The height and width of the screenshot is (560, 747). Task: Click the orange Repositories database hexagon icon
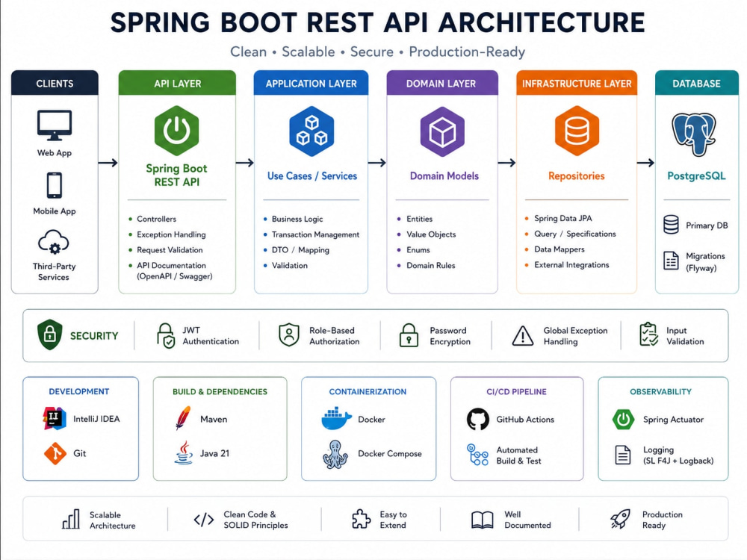coord(577,131)
